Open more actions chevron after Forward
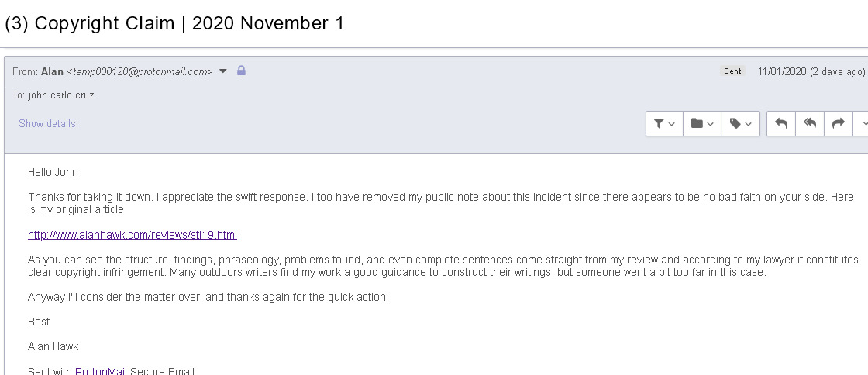This screenshot has width=868, height=375. (861, 124)
